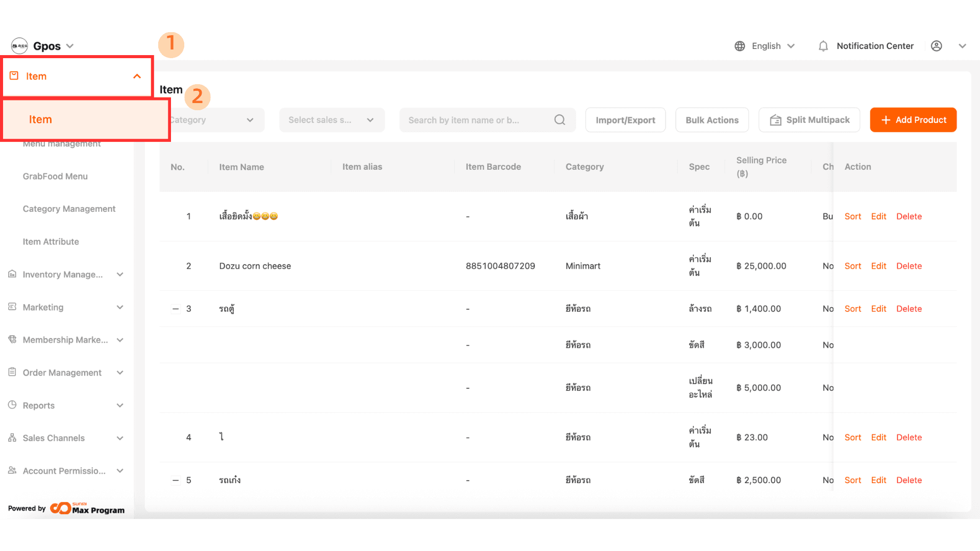Click the Split Multipack button
Image resolution: width=980 pixels, height=551 pixels.
coord(809,120)
